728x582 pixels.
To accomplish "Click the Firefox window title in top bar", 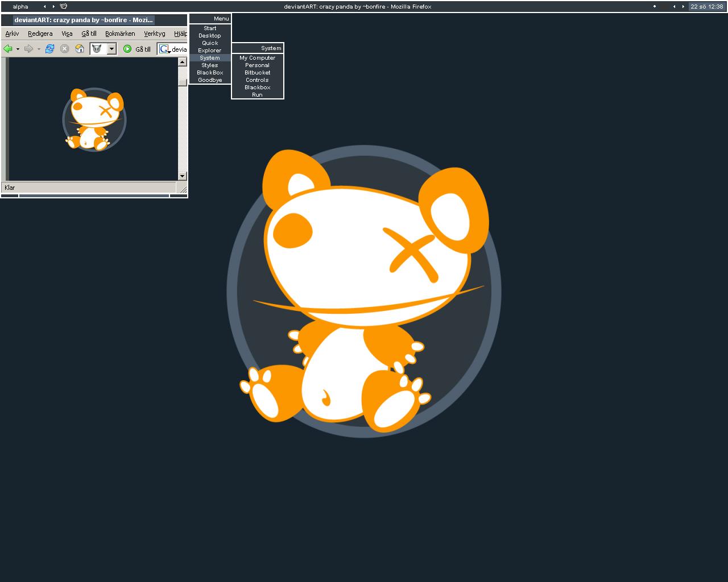I will (x=358, y=7).
